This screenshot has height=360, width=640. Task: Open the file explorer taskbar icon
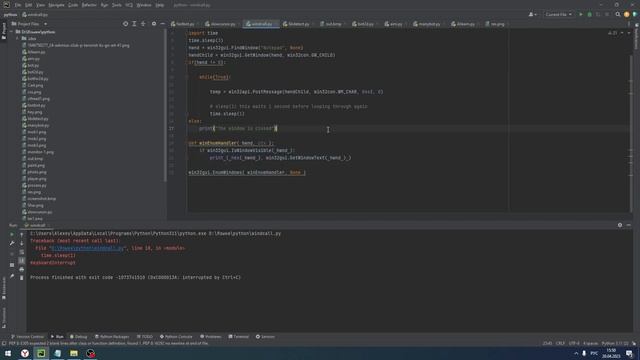pyautogui.click(x=74, y=353)
